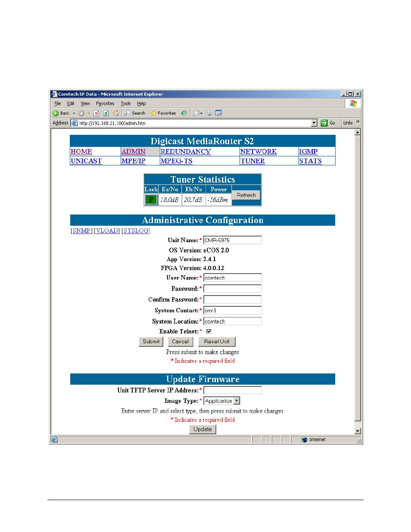Click the green P lock indicator
The image size is (411, 532).
click(x=151, y=200)
